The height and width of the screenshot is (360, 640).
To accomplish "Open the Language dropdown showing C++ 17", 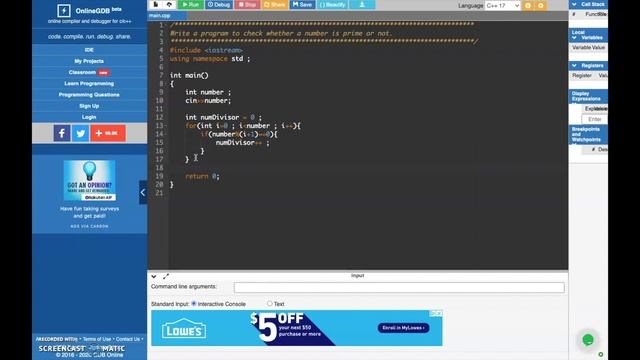I will [503, 5].
